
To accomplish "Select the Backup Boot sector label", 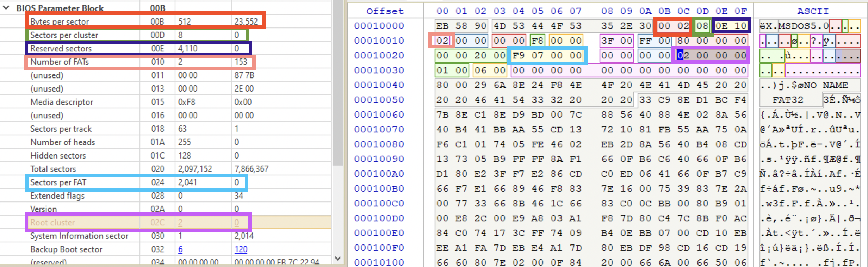I will coord(66,249).
